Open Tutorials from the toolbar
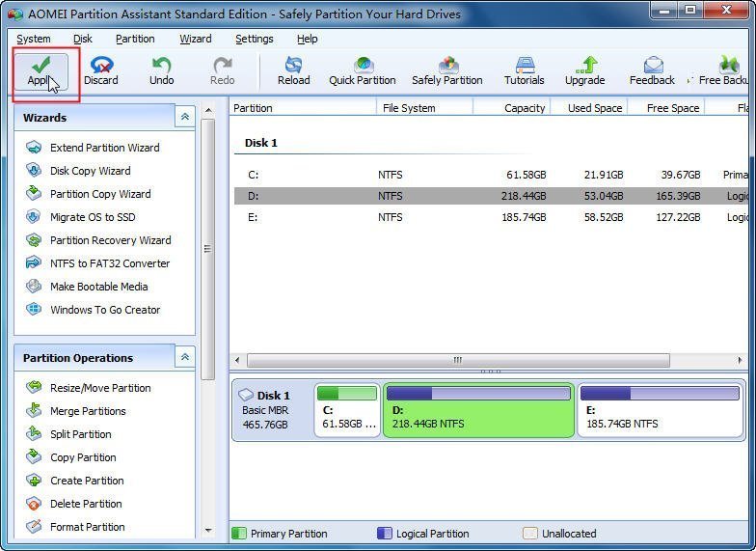This screenshot has height=551, width=756. pyautogui.click(x=525, y=71)
